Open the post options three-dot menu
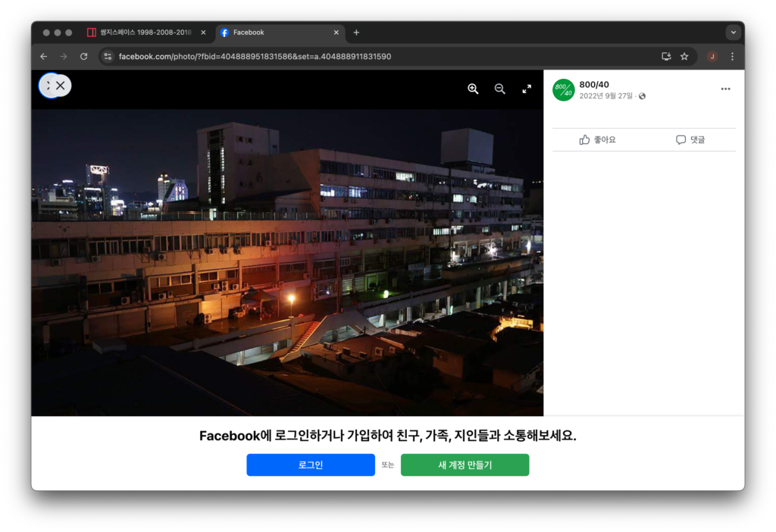 [x=725, y=89]
